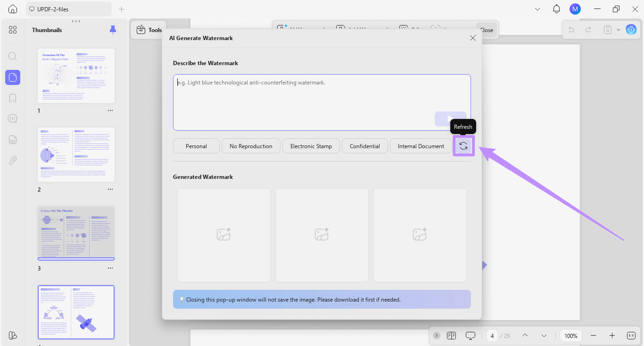The image size is (644, 346).
Task: Expand the save options dropdown arrow
Action: point(619,30)
